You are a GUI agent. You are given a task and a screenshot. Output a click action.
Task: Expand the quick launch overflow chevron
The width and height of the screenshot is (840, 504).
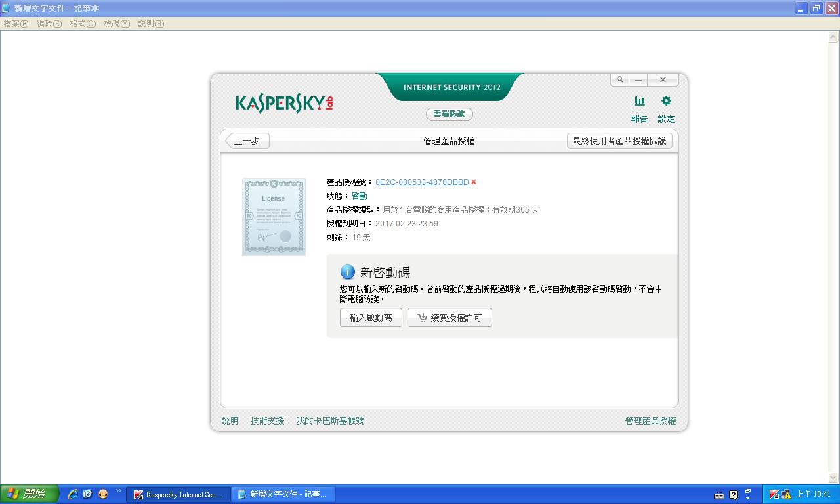pos(118,493)
